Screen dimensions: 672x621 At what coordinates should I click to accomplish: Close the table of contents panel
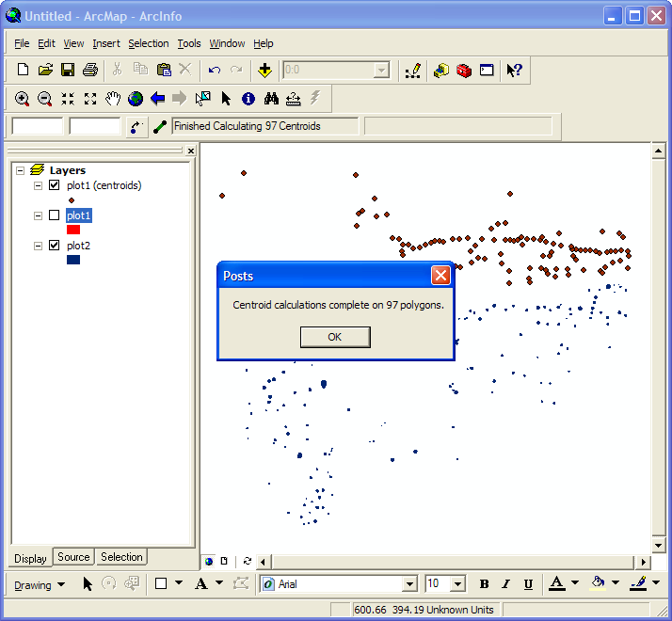(191, 151)
